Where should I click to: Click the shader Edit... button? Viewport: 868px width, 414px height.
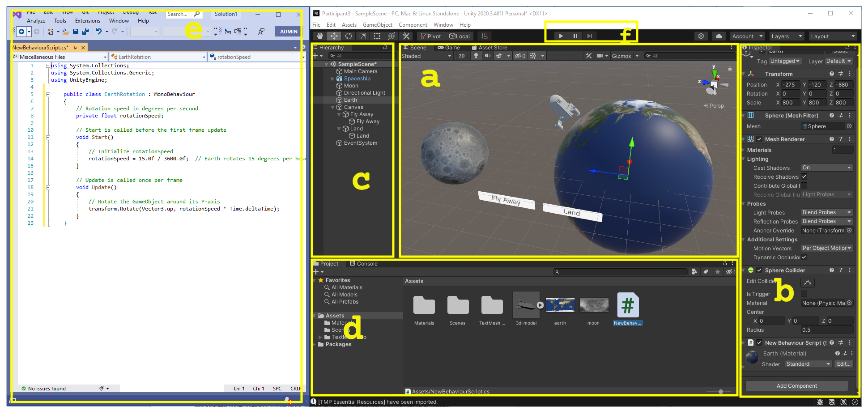tap(843, 364)
